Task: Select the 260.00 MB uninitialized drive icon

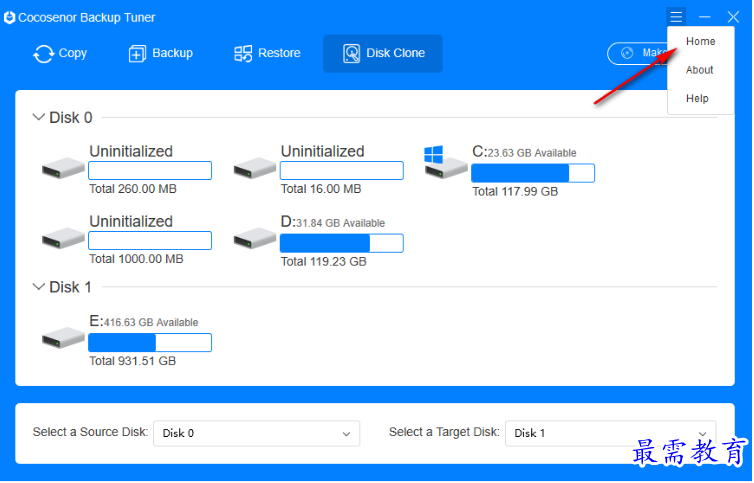Action: pyautogui.click(x=63, y=168)
